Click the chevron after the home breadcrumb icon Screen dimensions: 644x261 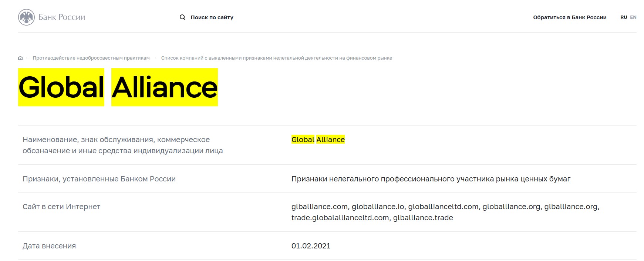point(27,58)
